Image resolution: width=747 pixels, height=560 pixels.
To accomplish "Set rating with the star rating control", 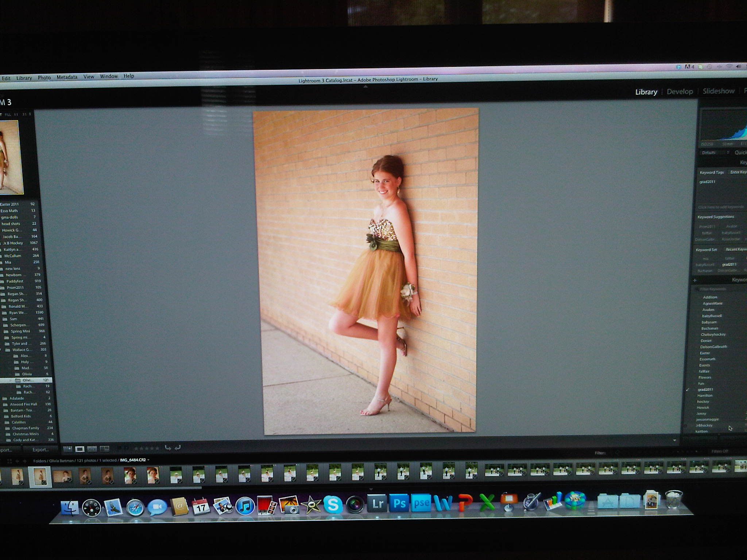I will 147,448.
